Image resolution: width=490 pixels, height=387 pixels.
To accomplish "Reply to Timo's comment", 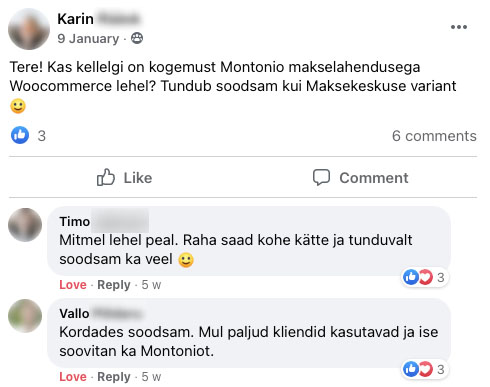I will coord(114,285).
